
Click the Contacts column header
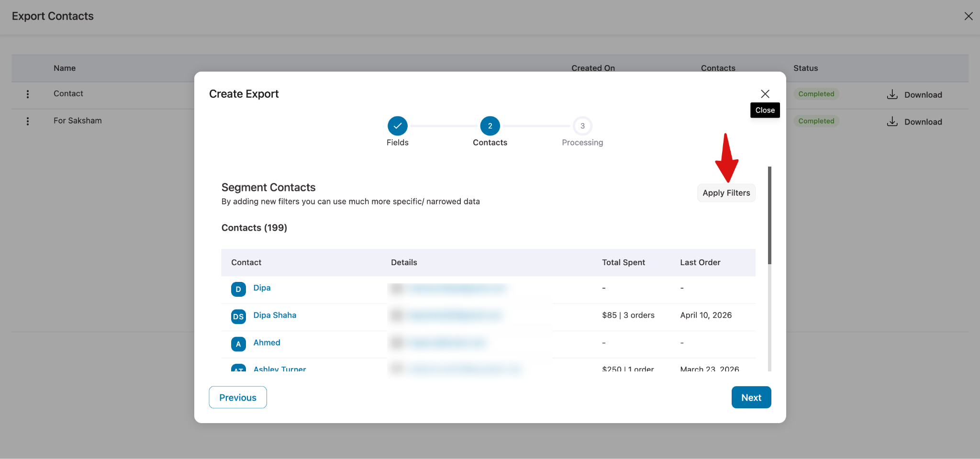pos(718,68)
